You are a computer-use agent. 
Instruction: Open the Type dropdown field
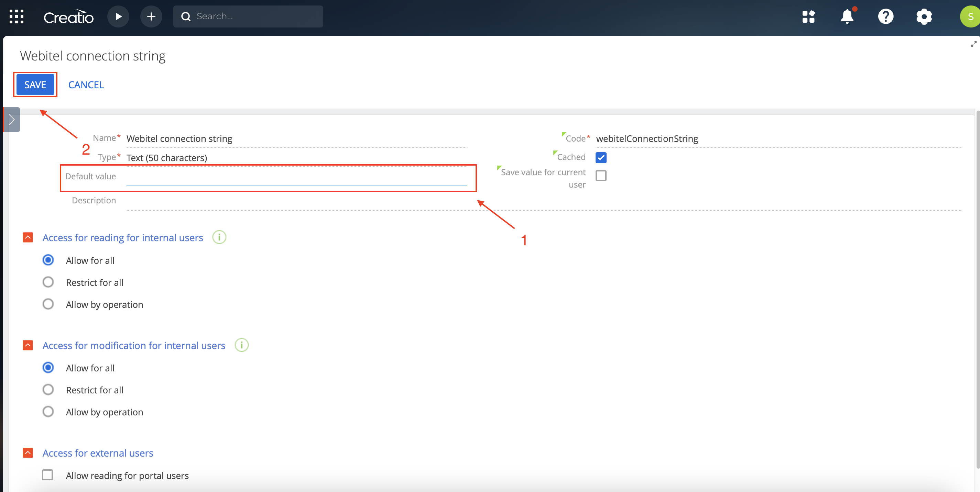296,157
